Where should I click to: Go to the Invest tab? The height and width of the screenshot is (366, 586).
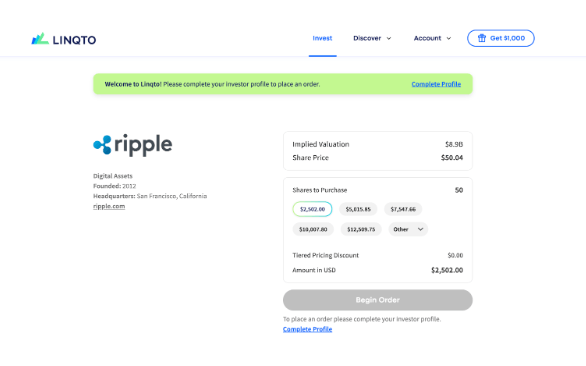coord(323,38)
